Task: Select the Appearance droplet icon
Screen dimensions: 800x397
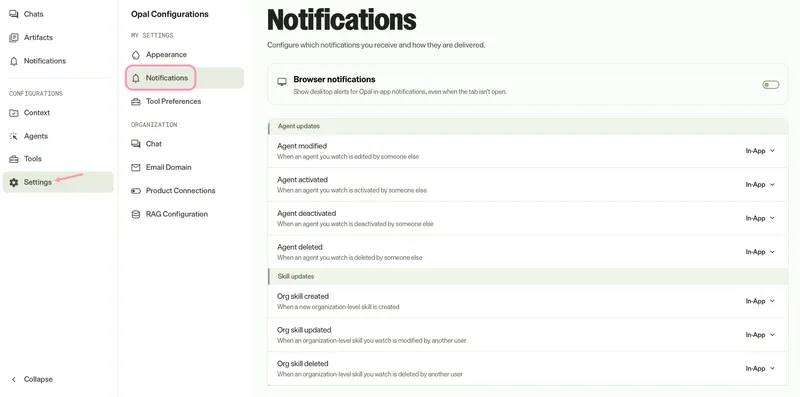Action: tap(136, 55)
